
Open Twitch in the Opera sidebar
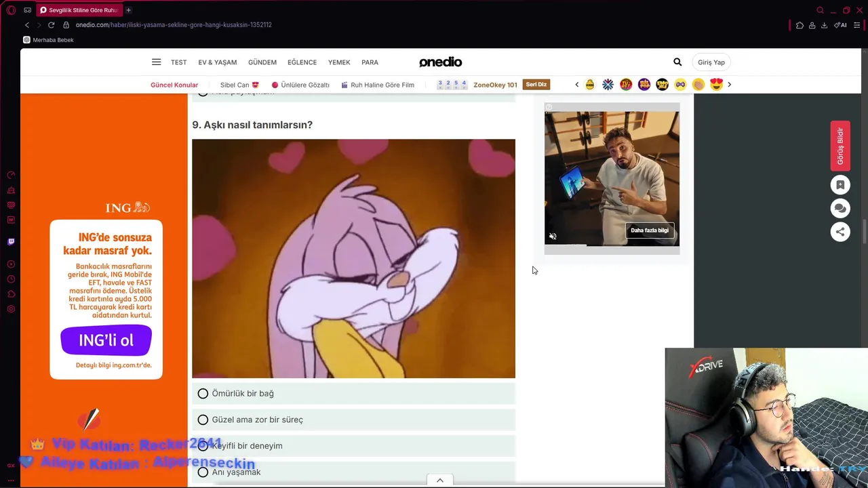[11, 242]
